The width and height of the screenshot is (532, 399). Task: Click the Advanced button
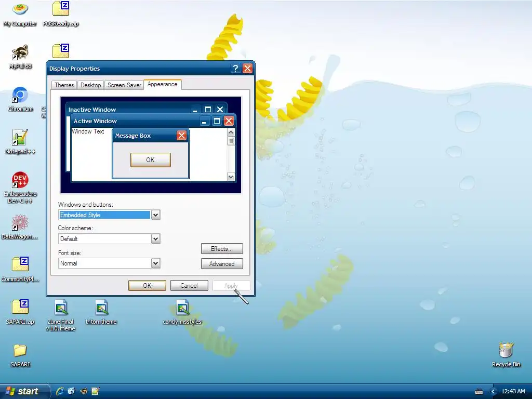[x=222, y=263]
